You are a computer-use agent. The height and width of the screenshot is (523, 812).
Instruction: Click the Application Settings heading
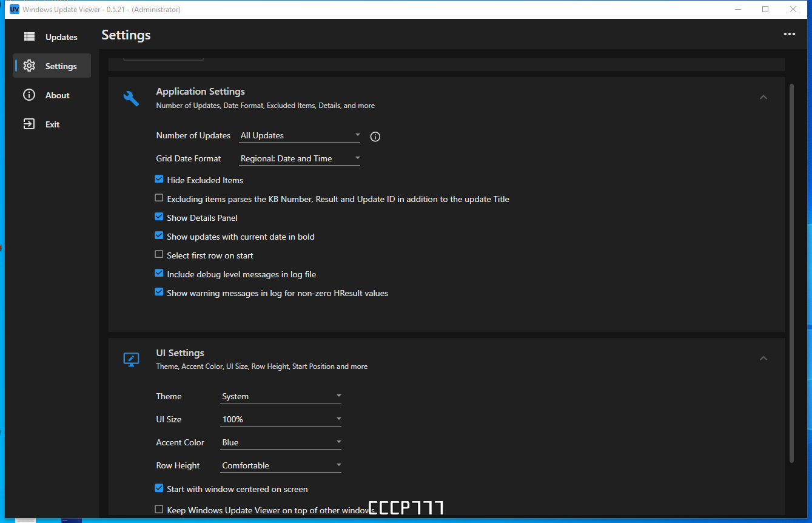(x=201, y=92)
